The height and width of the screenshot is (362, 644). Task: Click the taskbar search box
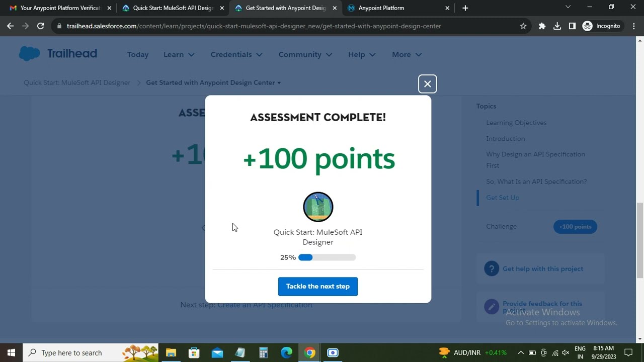point(91,352)
